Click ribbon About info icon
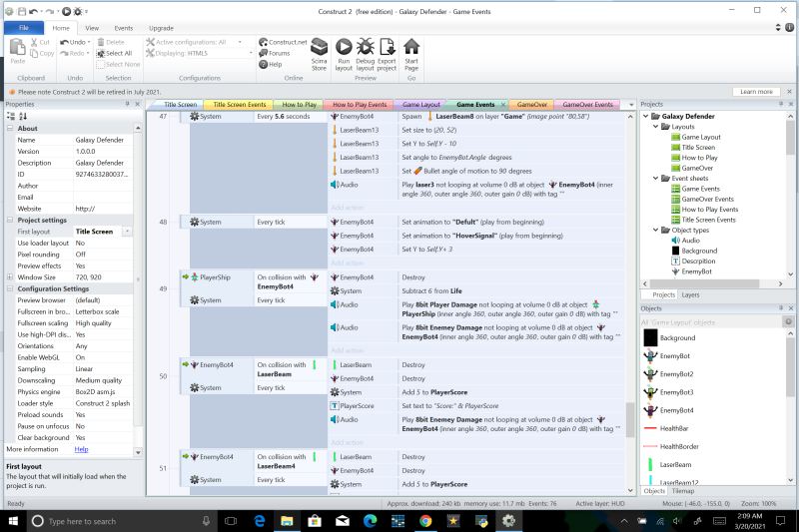Viewport: 799px width, 532px height. click(789, 28)
